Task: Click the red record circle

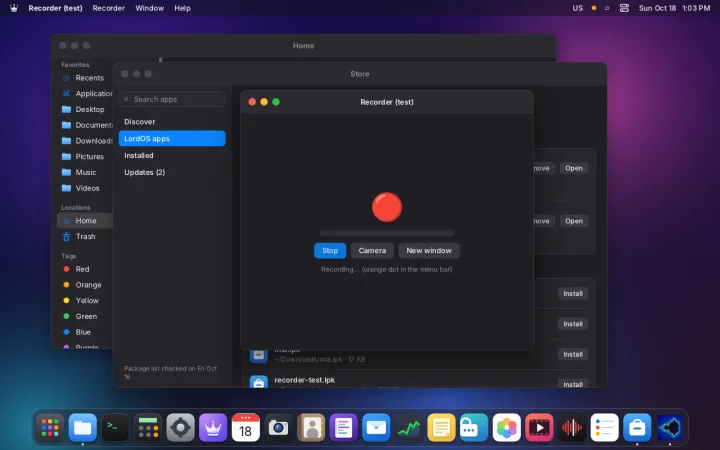Action: (387, 207)
